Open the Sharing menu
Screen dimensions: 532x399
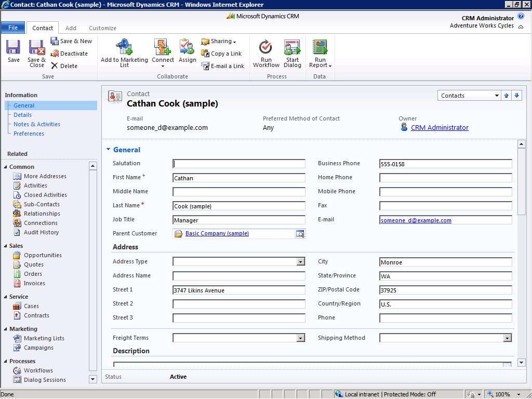(219, 41)
